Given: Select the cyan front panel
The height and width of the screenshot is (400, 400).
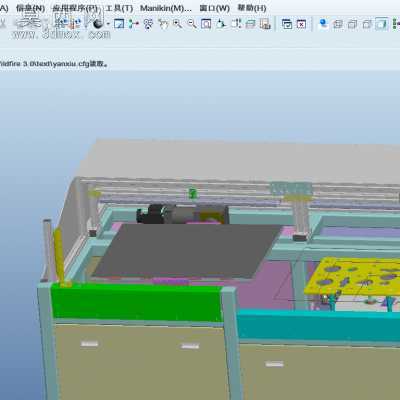Looking at the screenshot, I should (x=317, y=325).
